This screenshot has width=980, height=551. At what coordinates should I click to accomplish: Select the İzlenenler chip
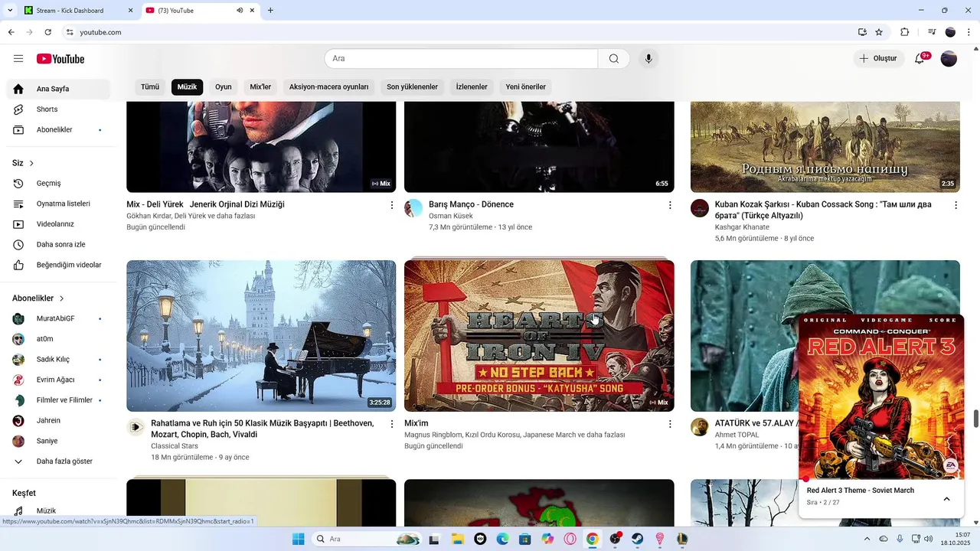click(x=472, y=87)
